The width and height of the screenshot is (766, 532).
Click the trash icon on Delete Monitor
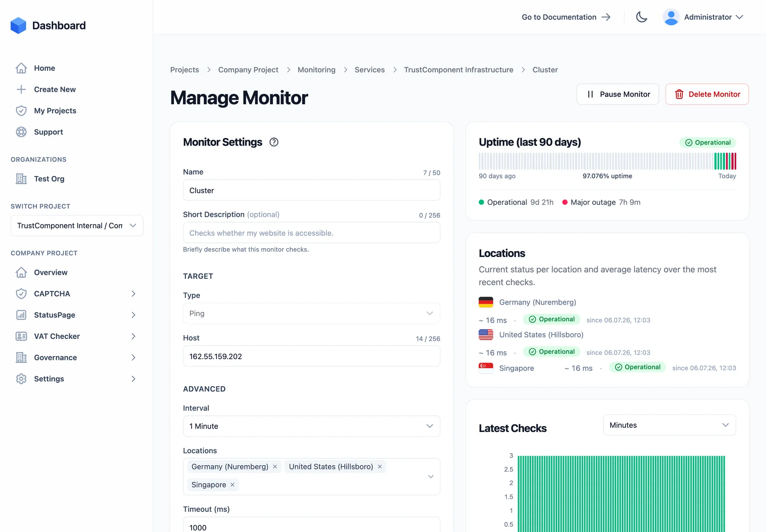point(679,94)
